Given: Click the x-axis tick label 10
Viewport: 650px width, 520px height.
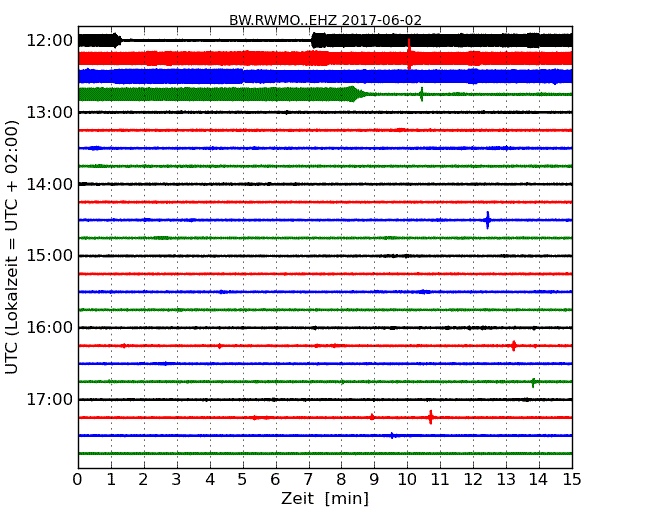Looking at the screenshot, I should (407, 480).
